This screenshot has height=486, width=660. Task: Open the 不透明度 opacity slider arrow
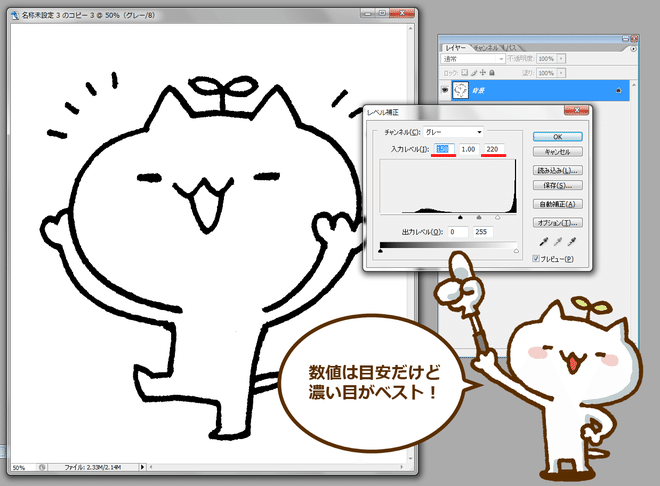[561, 58]
